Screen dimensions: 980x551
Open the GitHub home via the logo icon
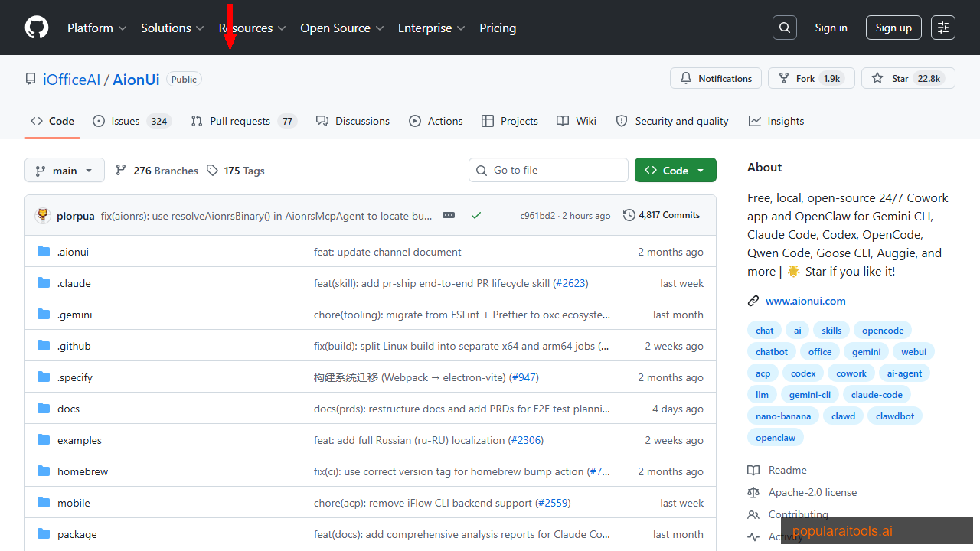pos(36,28)
